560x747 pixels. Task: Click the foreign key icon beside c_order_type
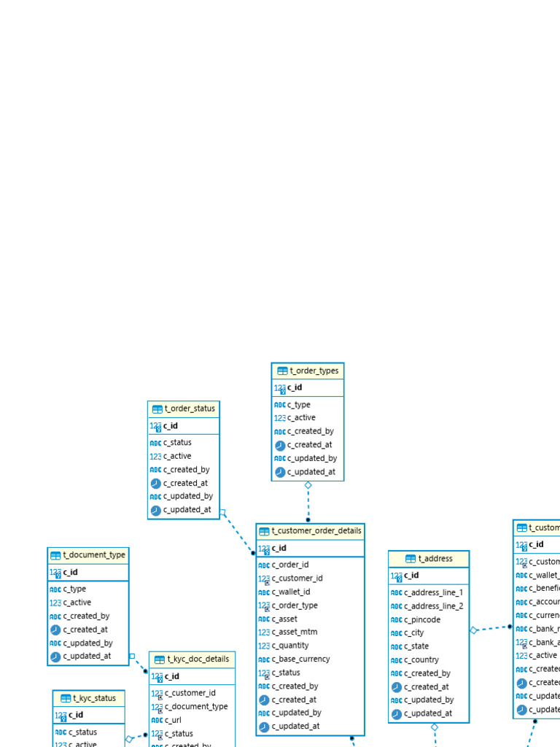point(264,606)
